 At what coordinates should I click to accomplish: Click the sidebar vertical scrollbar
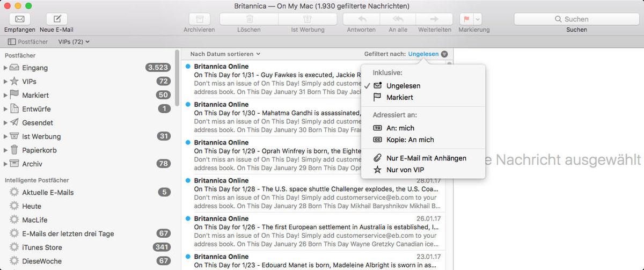tap(177, 78)
